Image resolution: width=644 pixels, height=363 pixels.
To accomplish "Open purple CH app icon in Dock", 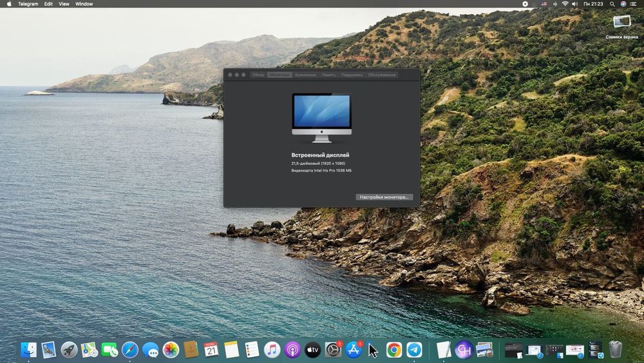I will point(464,350).
